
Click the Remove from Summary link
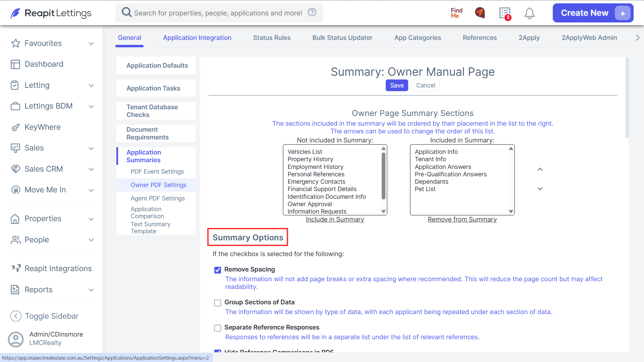(462, 219)
